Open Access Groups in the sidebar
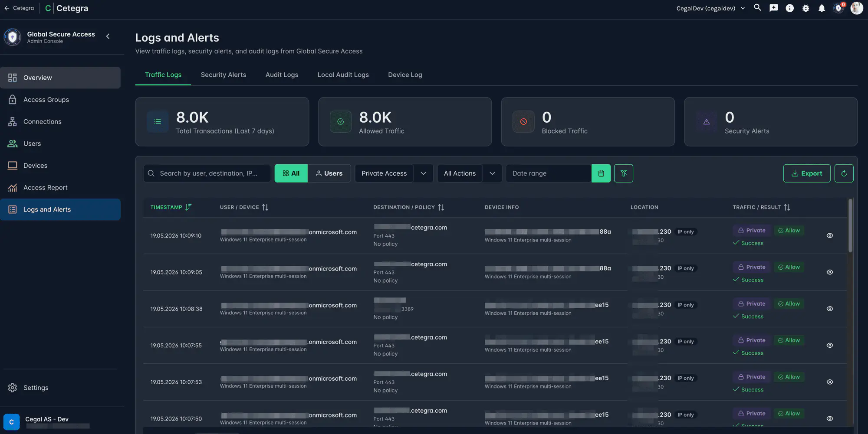 pos(60,100)
